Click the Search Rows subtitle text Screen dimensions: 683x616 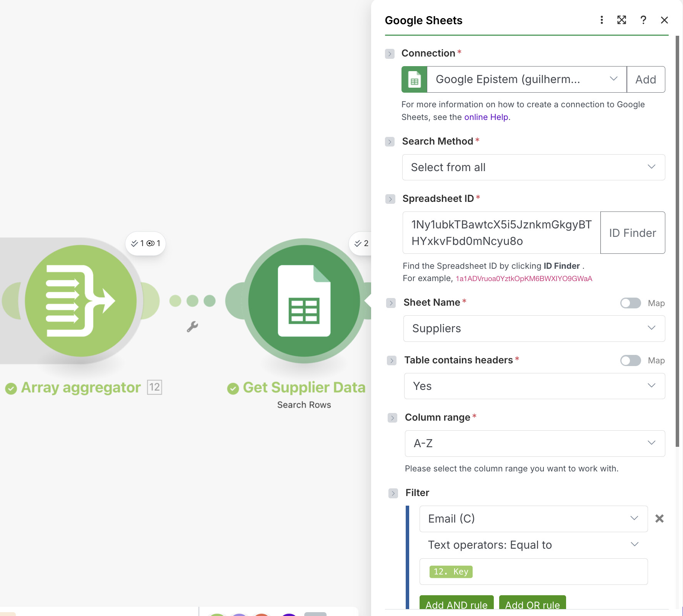click(304, 405)
